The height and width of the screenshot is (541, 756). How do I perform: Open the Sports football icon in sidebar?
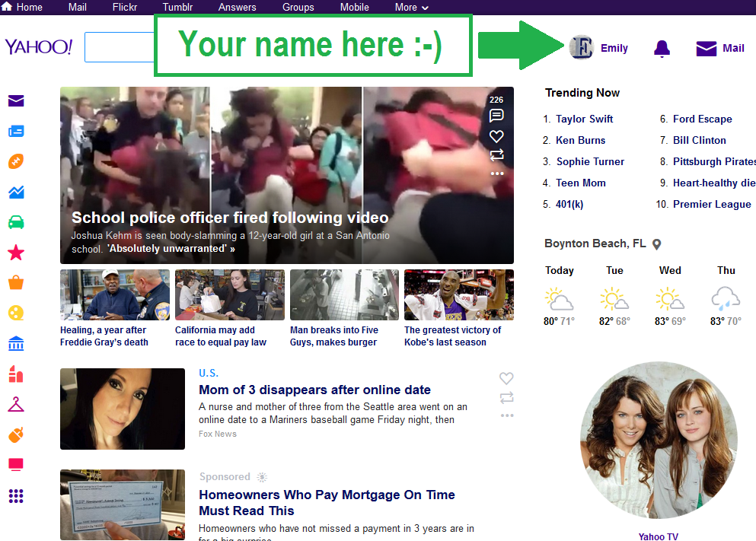click(x=16, y=161)
